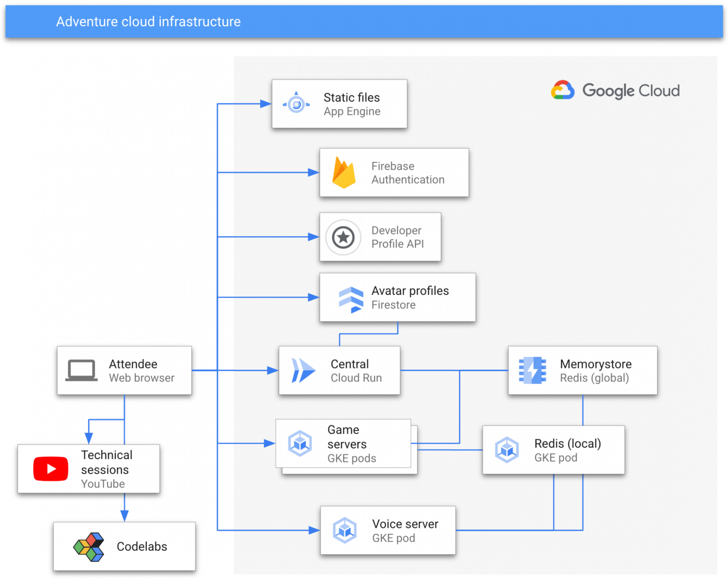Image resolution: width=728 pixels, height=585 pixels.
Task: Click the Developer Profile star badge icon
Action: coord(343,237)
